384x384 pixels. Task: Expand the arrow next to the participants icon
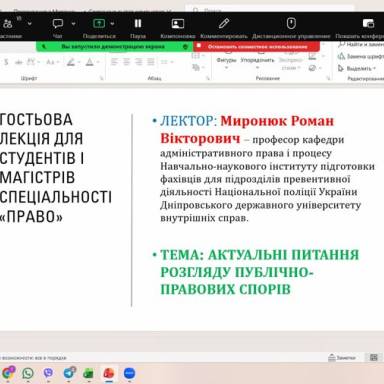tap(30, 24)
